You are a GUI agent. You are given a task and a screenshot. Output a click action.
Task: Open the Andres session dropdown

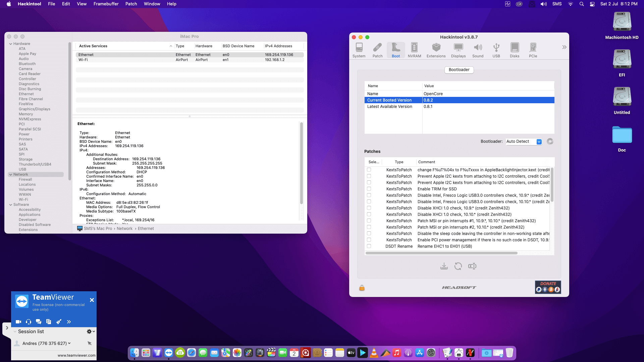[69, 343]
